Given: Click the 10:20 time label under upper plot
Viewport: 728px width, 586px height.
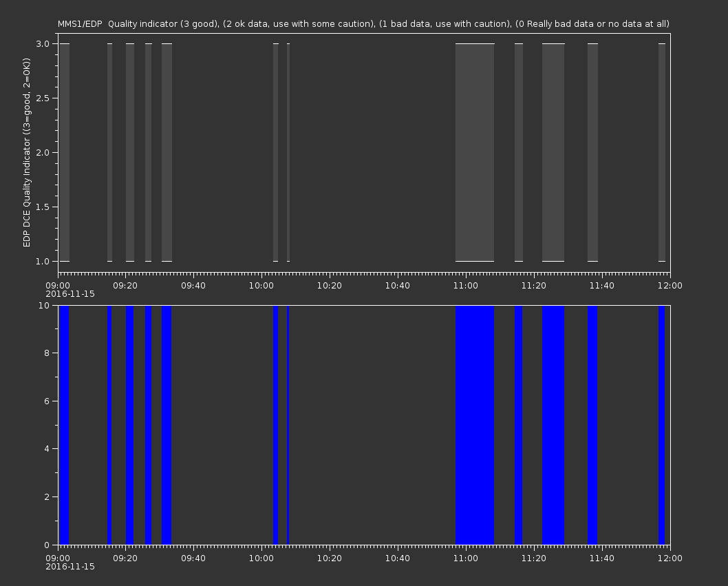Looking at the screenshot, I should tap(329, 285).
